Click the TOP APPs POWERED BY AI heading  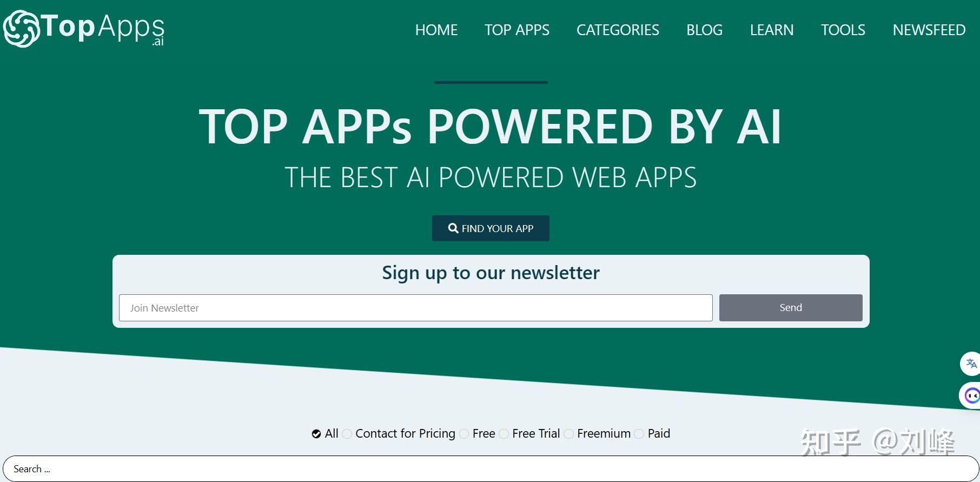coord(491,127)
